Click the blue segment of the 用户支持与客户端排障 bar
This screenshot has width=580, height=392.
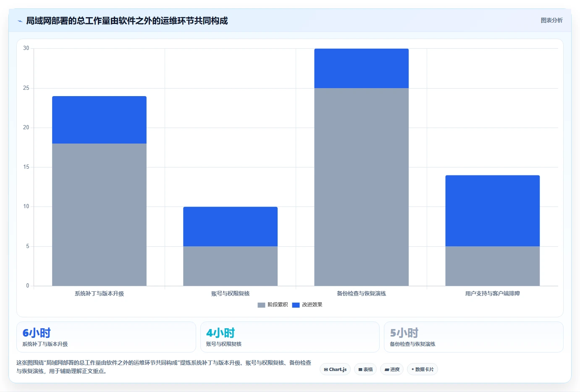492,211
